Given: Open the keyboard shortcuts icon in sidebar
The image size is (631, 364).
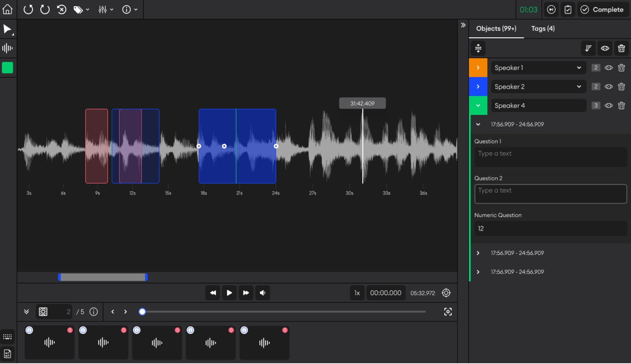Looking at the screenshot, I should pyautogui.click(x=8, y=336).
